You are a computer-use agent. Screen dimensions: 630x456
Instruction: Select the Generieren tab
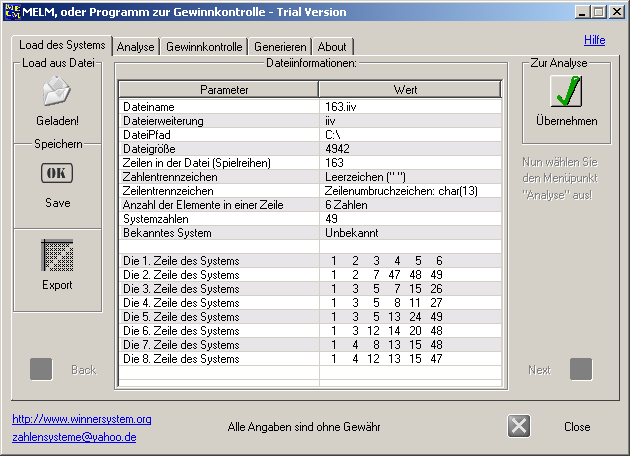pos(280,47)
